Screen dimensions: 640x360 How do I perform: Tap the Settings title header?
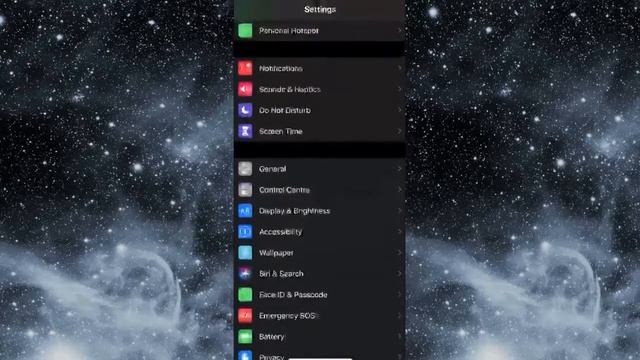pyautogui.click(x=320, y=9)
